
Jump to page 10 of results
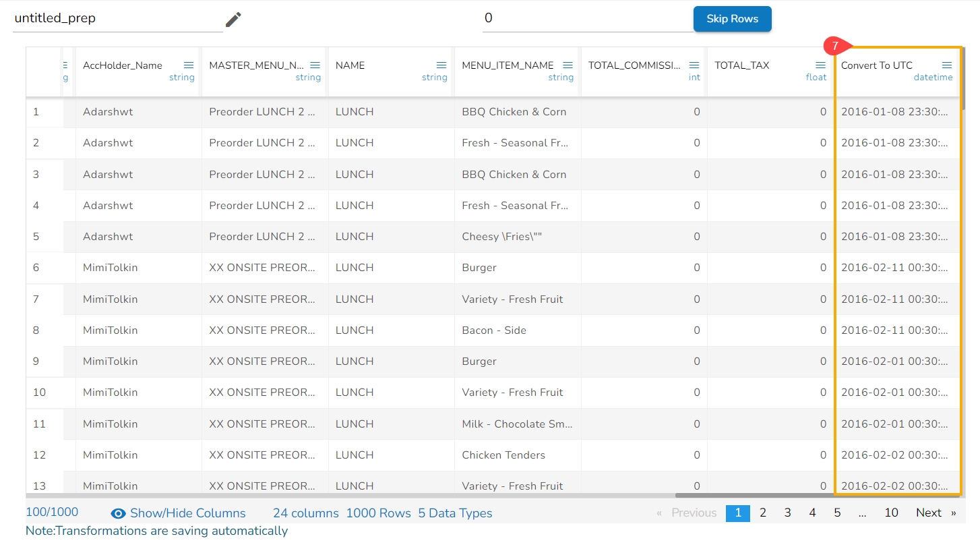[x=891, y=513]
